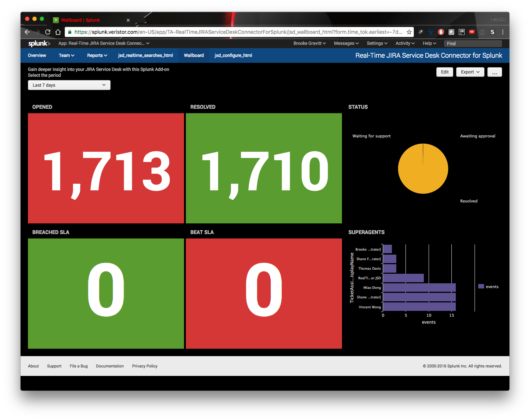Viewport: 530px width, 420px height.
Task: Open the About footer link
Action: click(x=33, y=366)
